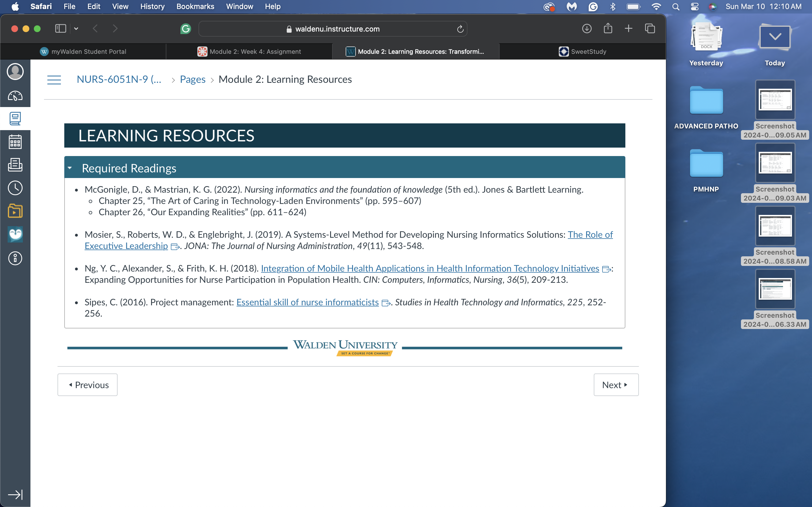Open the Calendar icon in sidebar
The height and width of the screenshot is (507, 812).
(x=15, y=141)
